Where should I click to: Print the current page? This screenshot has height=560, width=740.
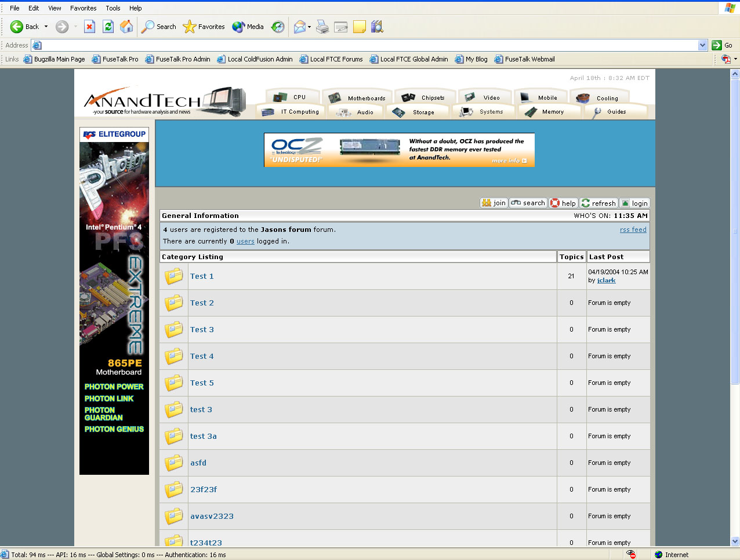pyautogui.click(x=322, y=27)
